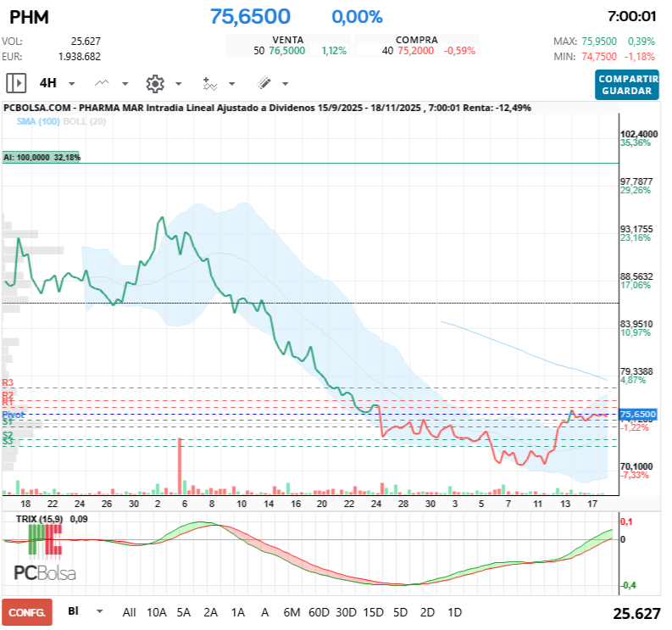Open the BI dropdown arrow
Screen dimensions: 672x630
(x=99, y=610)
